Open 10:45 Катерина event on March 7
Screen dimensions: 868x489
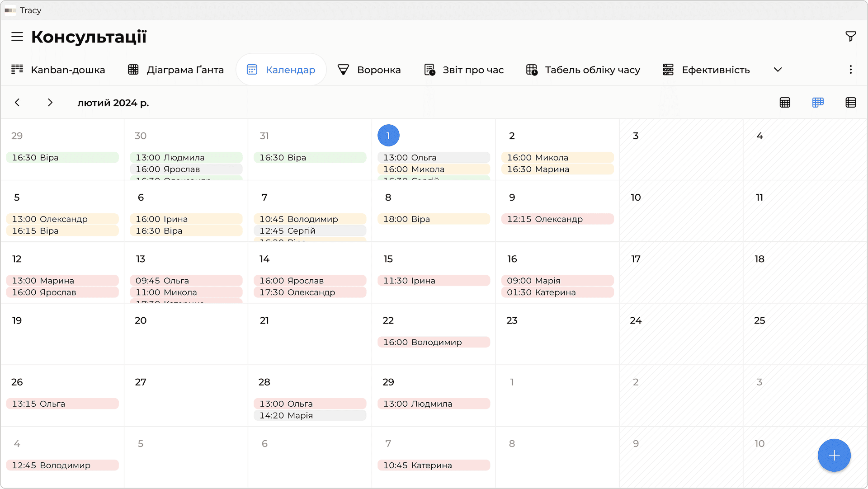(434, 465)
